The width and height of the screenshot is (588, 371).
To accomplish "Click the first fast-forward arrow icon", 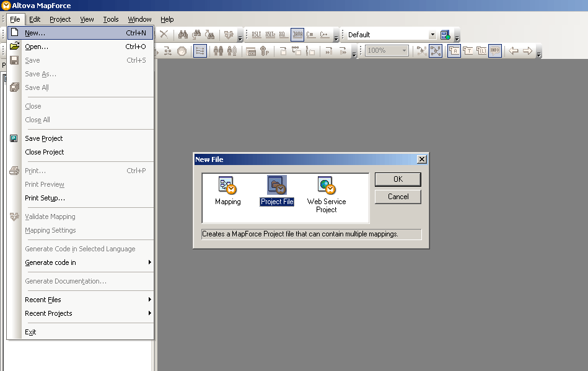I will click(329, 51).
